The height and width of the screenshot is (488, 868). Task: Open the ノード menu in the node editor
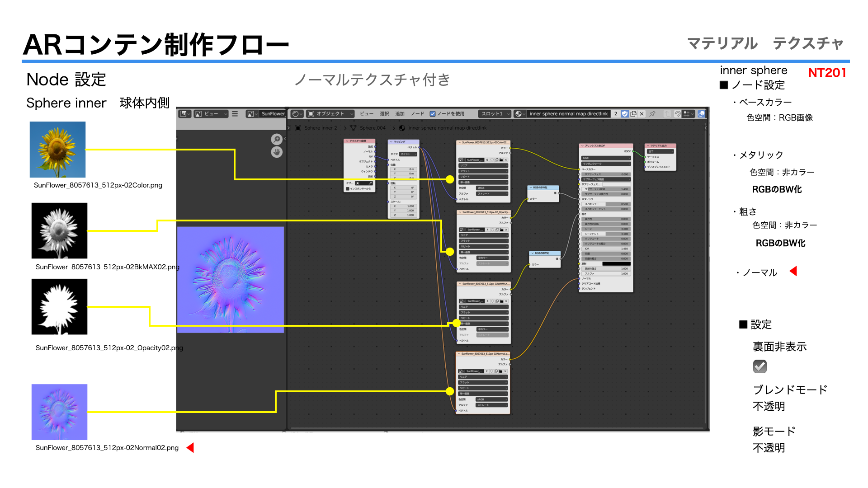click(417, 114)
